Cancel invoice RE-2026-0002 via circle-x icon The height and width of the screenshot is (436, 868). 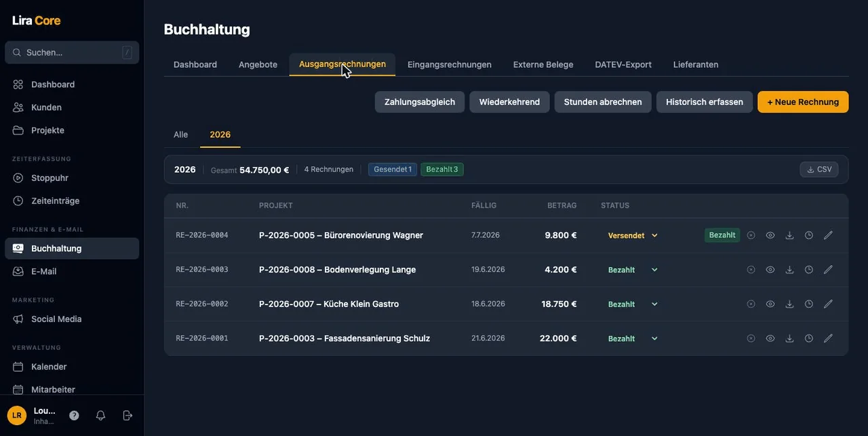pos(751,304)
